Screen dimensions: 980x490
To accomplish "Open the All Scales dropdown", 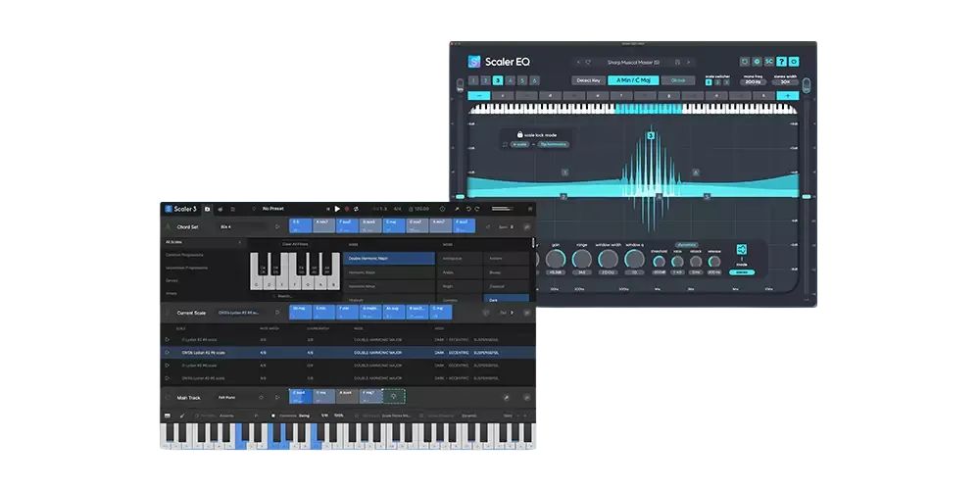I will coord(203,242).
